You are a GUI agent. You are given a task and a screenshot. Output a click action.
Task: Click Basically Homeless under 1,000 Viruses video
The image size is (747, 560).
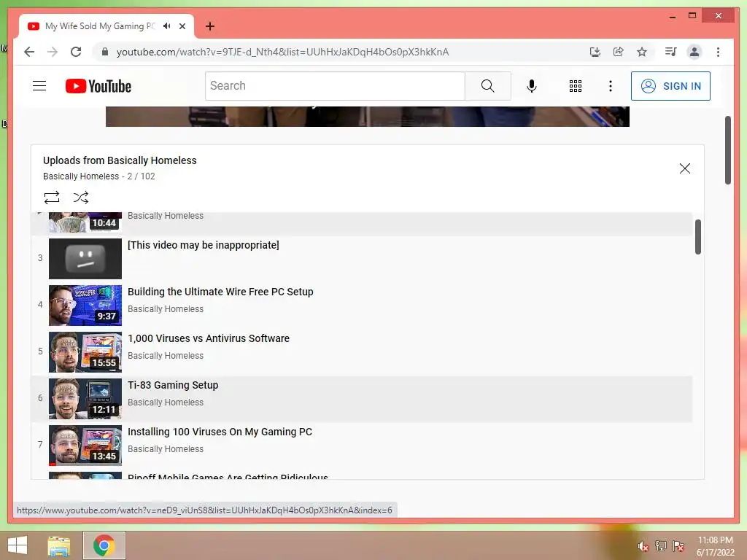(166, 356)
